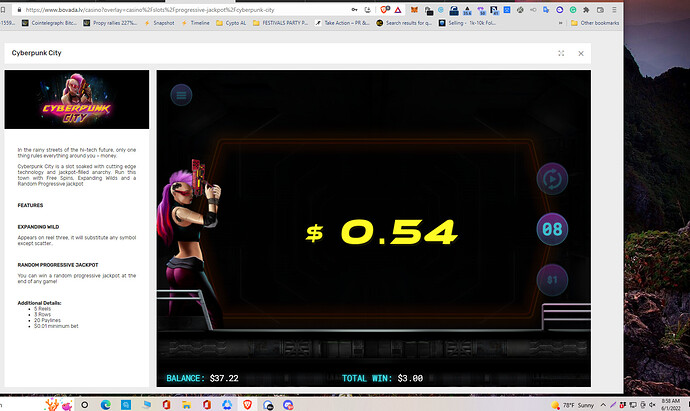
Task: Open the Selling 1k-10k bookmark
Action: coord(467,23)
